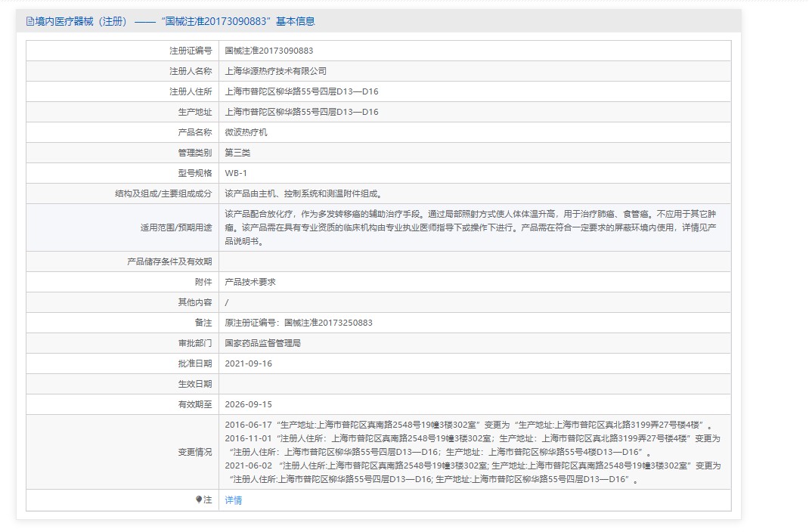
Task: Open the 详情 link
Action: click(x=233, y=500)
